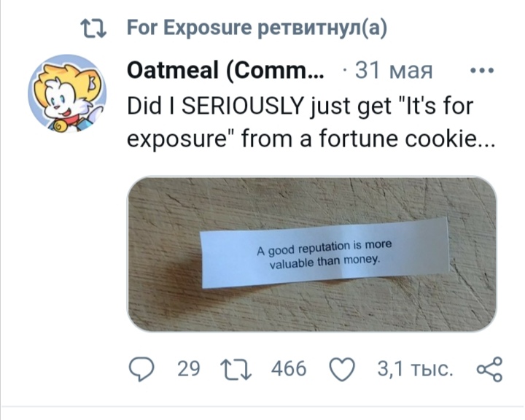Like the tweet with heart icon
525x420 pixels.
point(342,370)
